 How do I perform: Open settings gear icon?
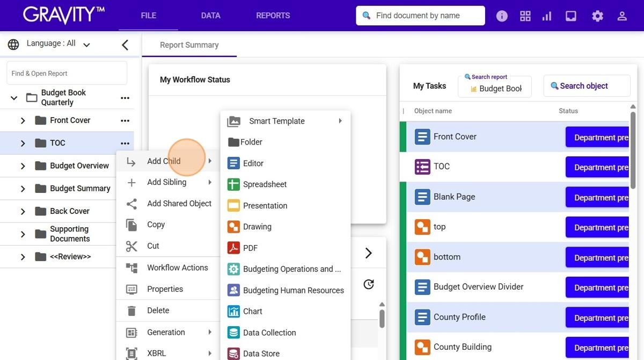597,16
